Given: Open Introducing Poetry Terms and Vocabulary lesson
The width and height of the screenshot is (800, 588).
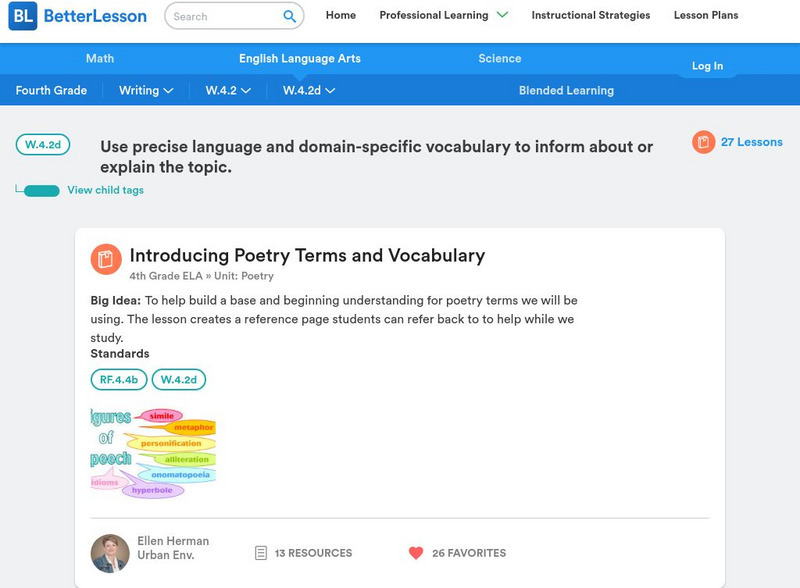Looking at the screenshot, I should (x=307, y=255).
